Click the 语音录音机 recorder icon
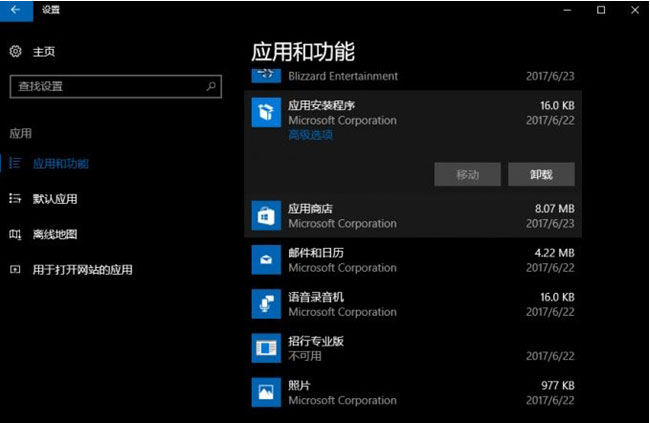 266,304
